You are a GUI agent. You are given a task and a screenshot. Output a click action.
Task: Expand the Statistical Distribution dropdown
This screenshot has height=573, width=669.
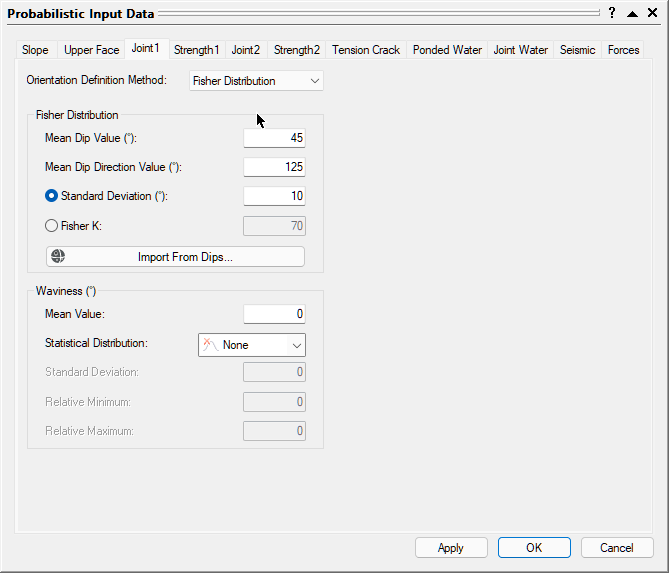[252, 345]
